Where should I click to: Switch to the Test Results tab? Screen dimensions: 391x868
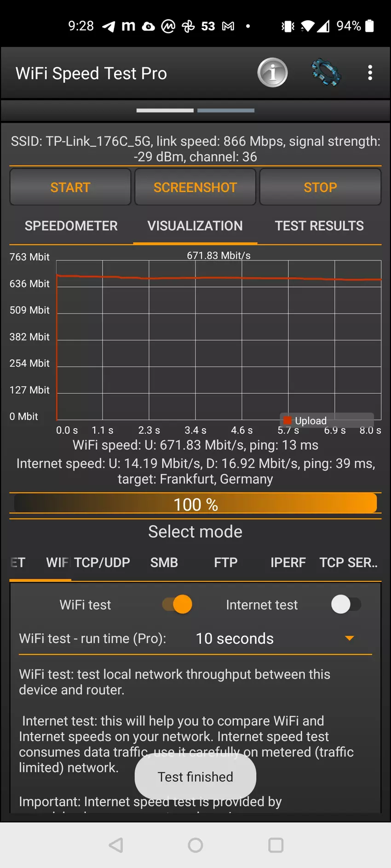tap(319, 226)
